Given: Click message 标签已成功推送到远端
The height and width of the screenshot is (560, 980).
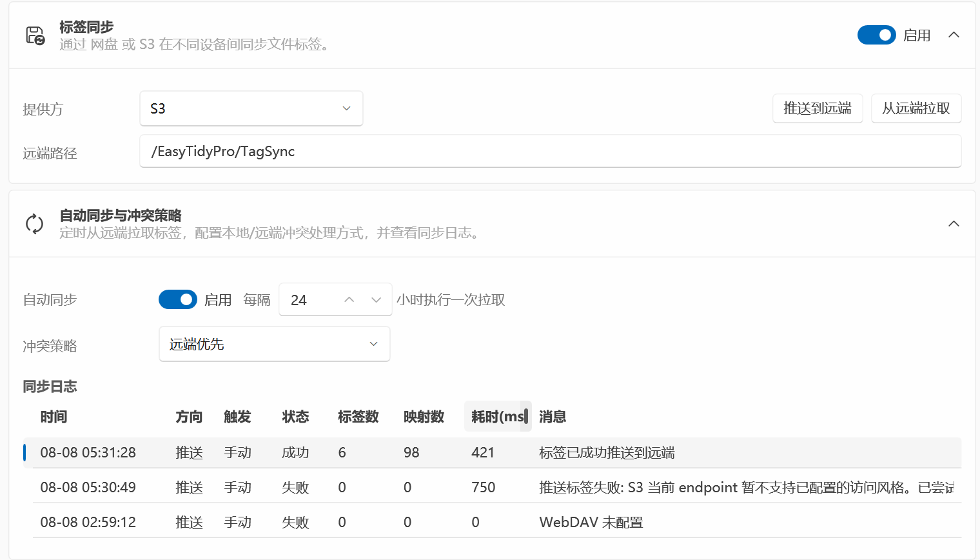Looking at the screenshot, I should point(607,452).
